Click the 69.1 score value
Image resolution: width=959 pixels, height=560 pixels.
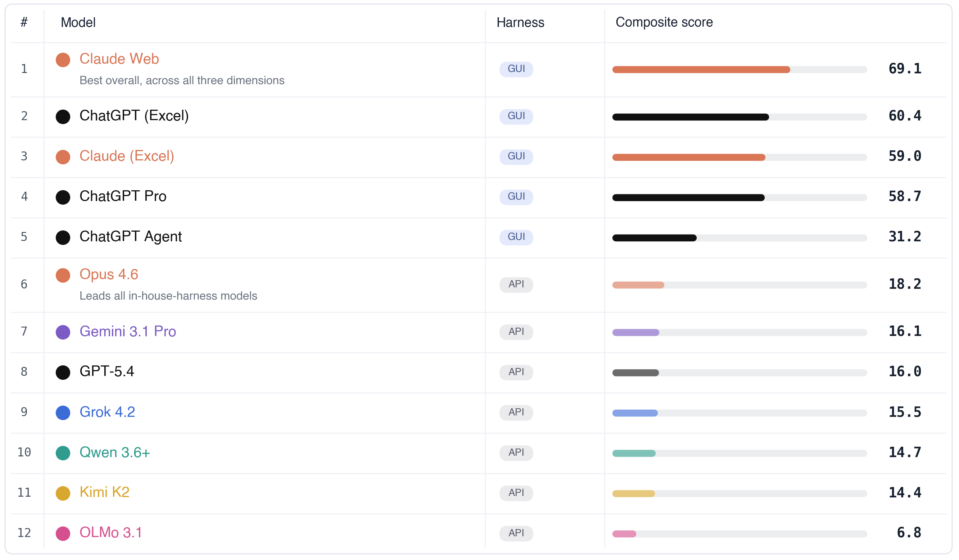click(x=905, y=69)
